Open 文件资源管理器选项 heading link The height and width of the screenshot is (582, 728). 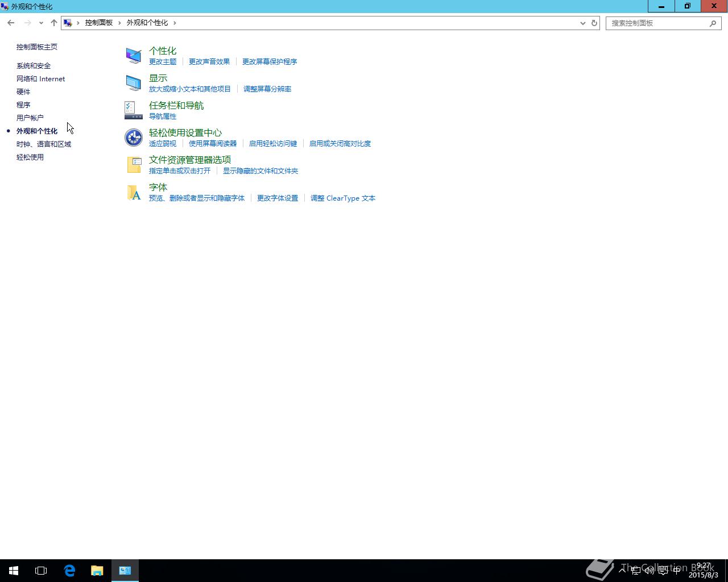point(190,160)
